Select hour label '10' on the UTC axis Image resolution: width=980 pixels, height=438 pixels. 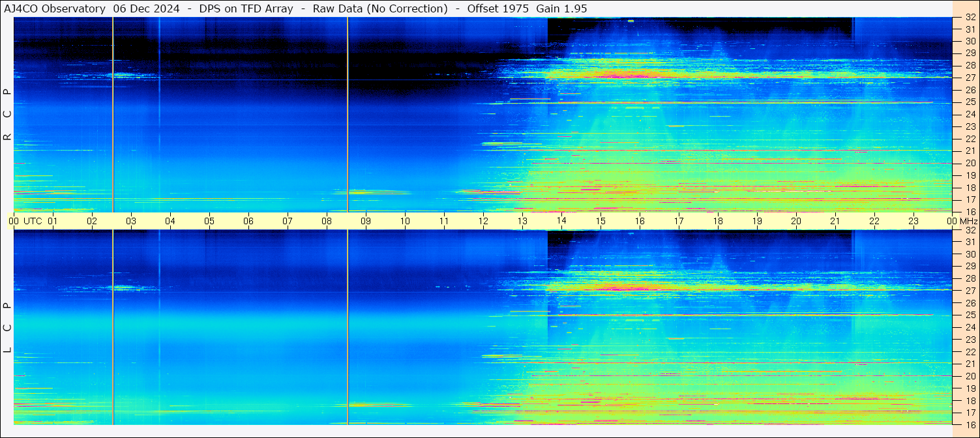click(405, 221)
